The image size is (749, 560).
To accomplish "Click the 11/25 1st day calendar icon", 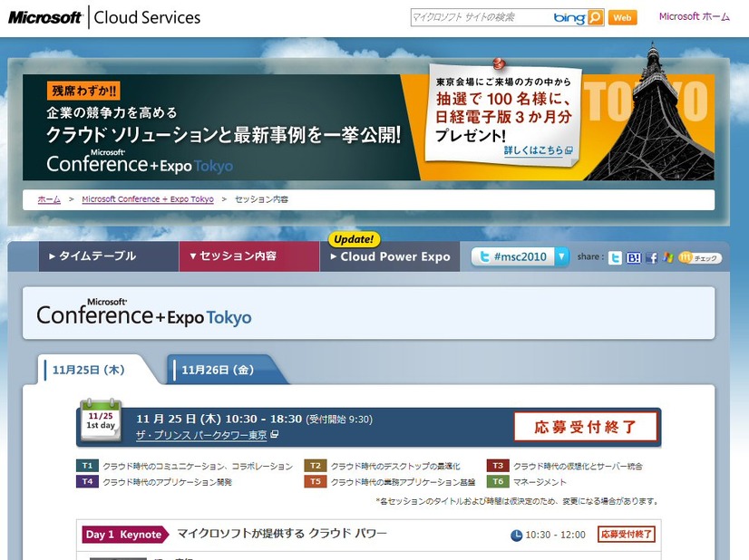I will click(x=101, y=420).
